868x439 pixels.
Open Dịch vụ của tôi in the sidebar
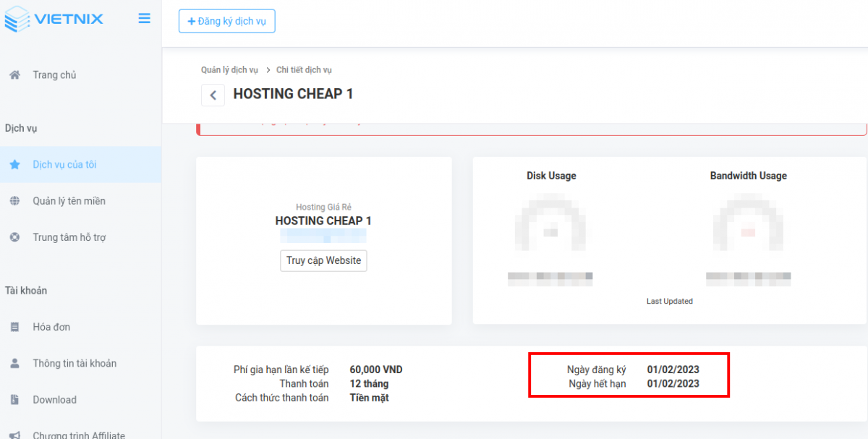pos(65,164)
